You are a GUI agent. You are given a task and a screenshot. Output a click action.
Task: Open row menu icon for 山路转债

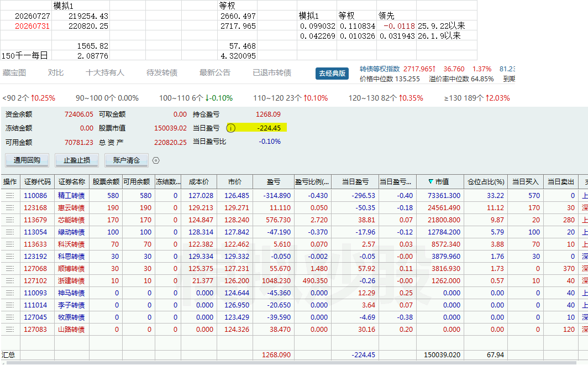10,330
